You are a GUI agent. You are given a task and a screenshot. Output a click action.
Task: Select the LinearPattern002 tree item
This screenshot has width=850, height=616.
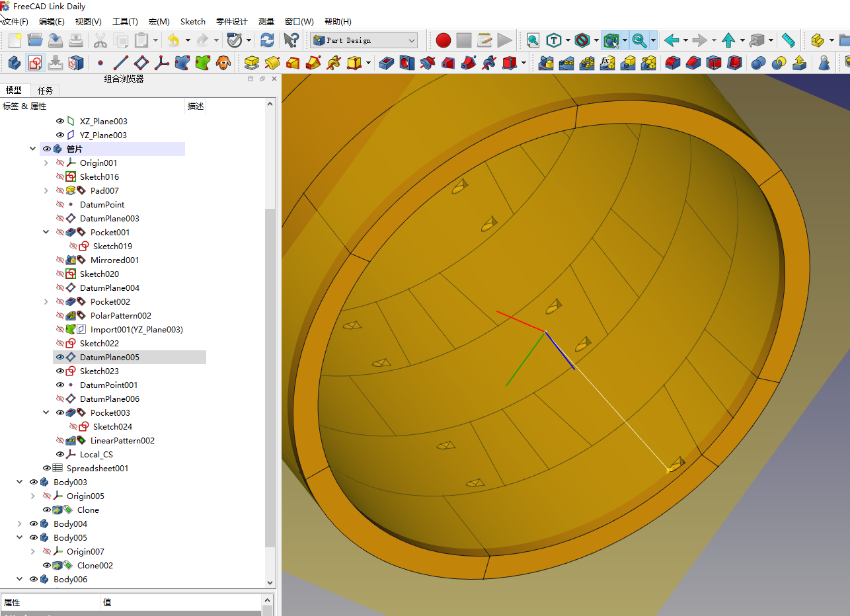point(122,440)
